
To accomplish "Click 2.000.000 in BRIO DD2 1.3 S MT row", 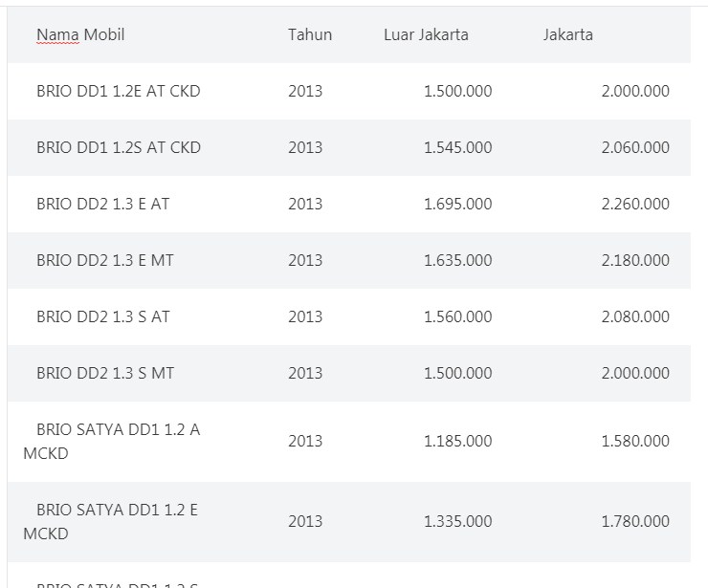I will (635, 373).
